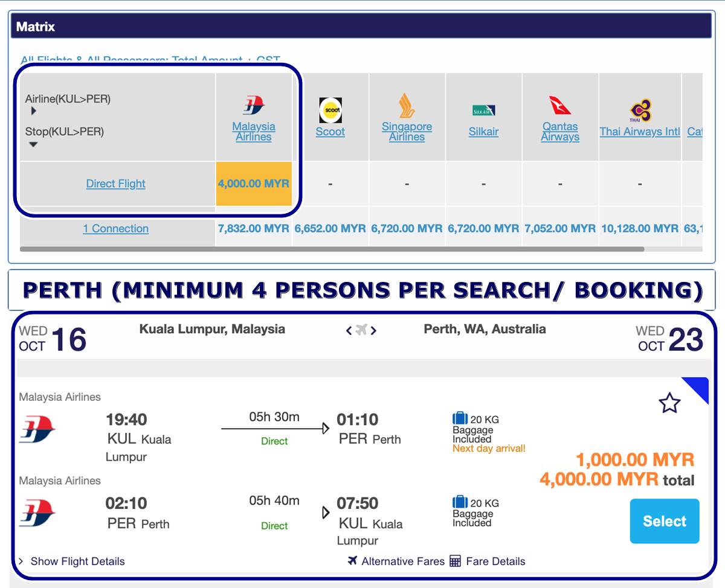The width and height of the screenshot is (725, 588).
Task: Collapse the Stop(KUL>PER) down arrow
Action: pos(33,144)
